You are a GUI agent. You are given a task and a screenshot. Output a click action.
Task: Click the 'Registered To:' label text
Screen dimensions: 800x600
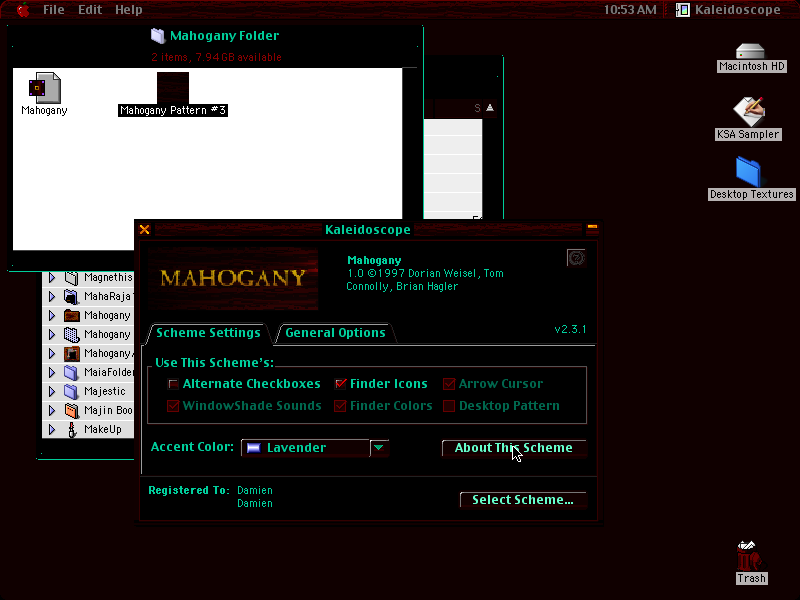tap(189, 490)
